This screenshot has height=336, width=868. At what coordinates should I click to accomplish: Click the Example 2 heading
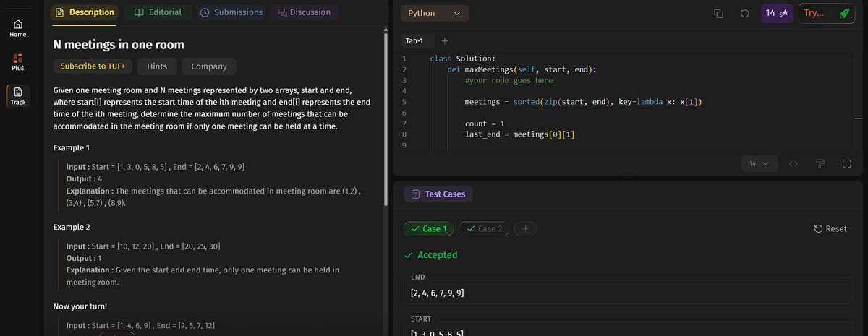(x=72, y=227)
